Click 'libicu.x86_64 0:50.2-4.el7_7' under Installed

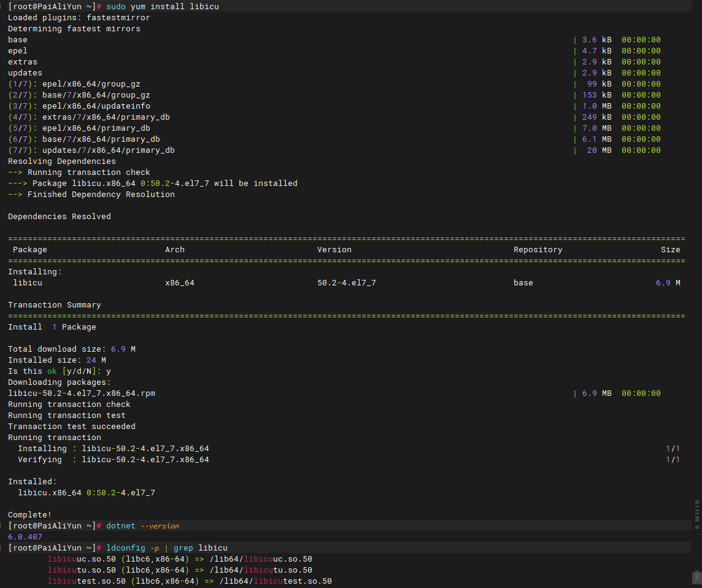(87, 493)
